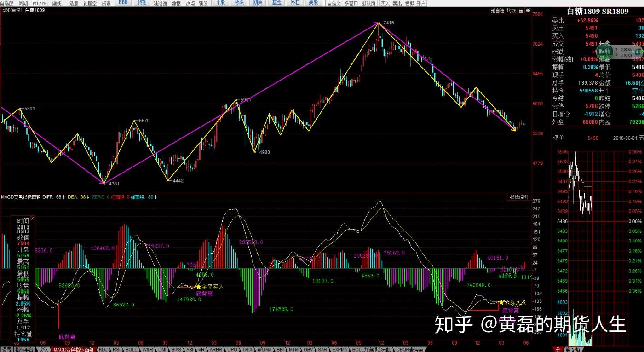Open 热点 in toolbar
Image resolution: width=644 pixels, height=352 pixels.
190,3
